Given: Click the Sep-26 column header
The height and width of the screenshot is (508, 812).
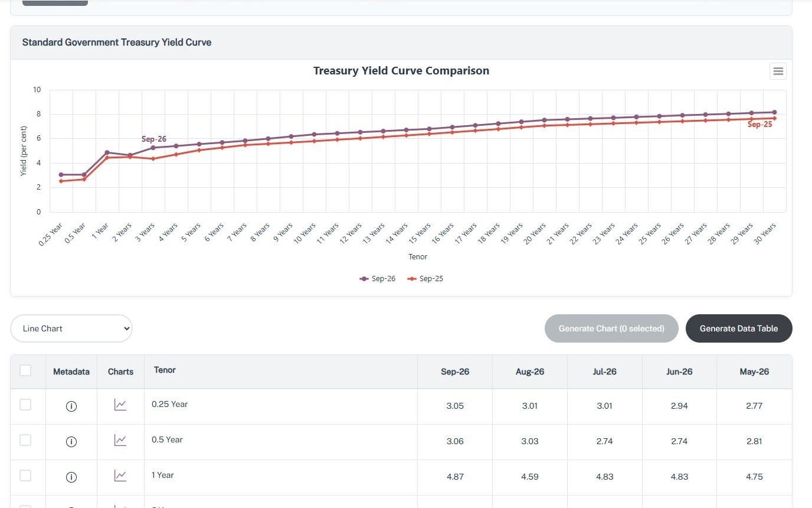Looking at the screenshot, I should [x=455, y=372].
